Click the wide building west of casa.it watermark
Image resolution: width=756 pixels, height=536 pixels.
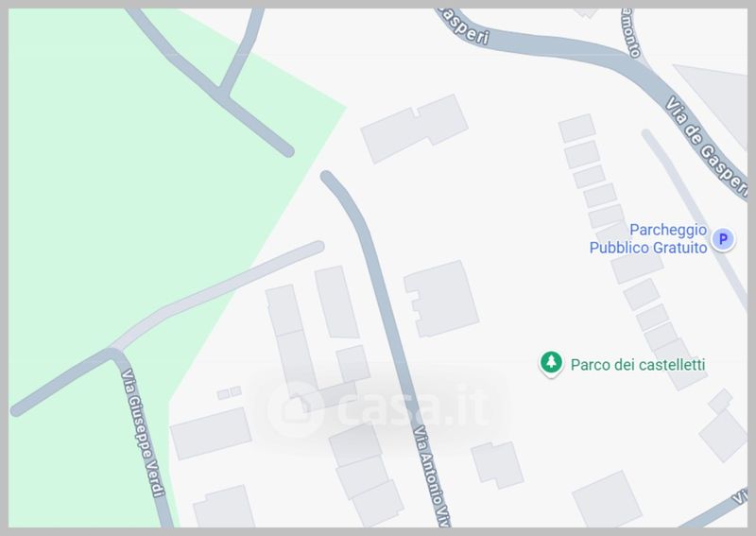[211, 433]
